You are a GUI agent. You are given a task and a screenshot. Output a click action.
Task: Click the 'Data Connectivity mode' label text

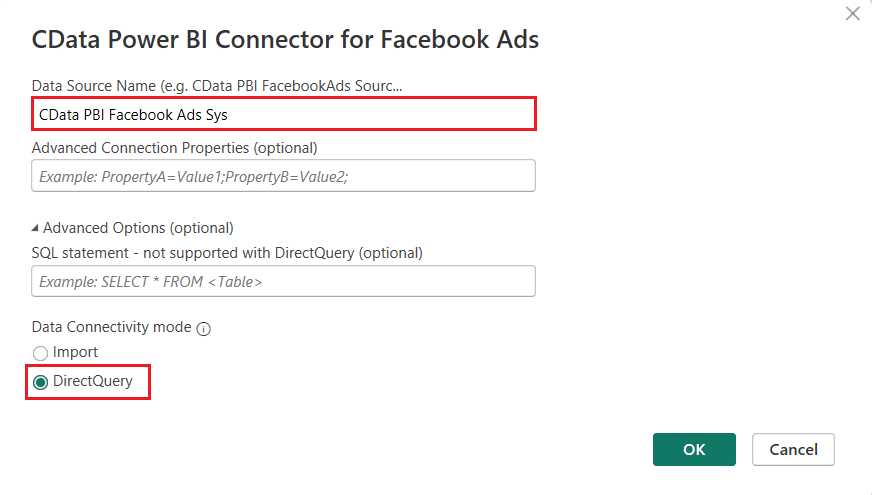coord(111,327)
